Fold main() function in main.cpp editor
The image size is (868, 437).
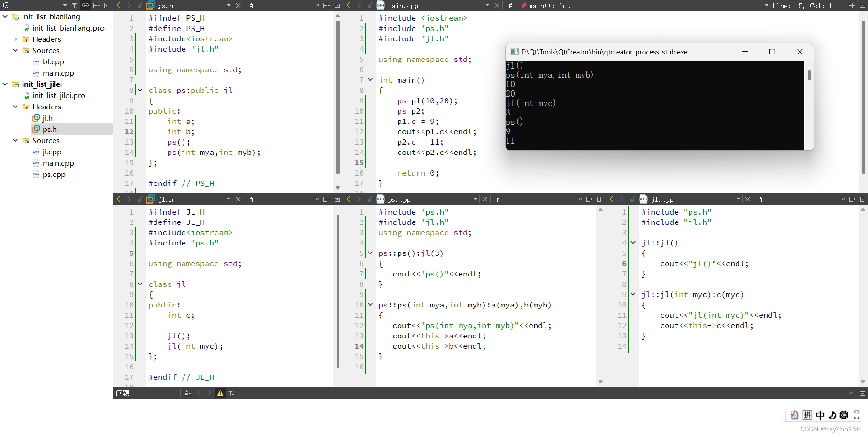tap(370, 79)
